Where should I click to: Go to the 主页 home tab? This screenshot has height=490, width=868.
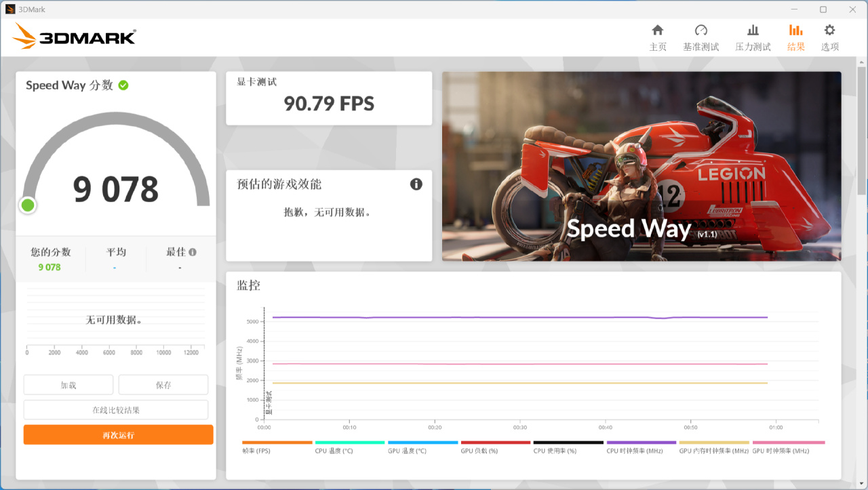coord(658,38)
